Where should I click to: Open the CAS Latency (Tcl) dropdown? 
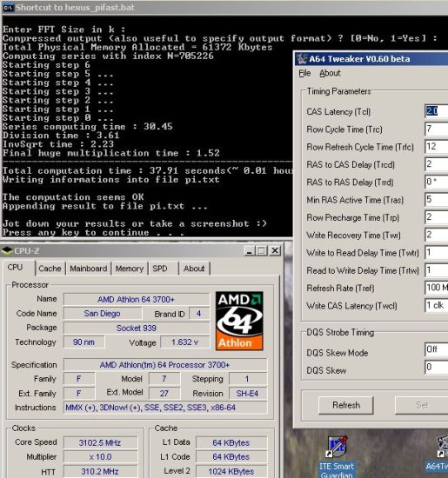point(437,111)
